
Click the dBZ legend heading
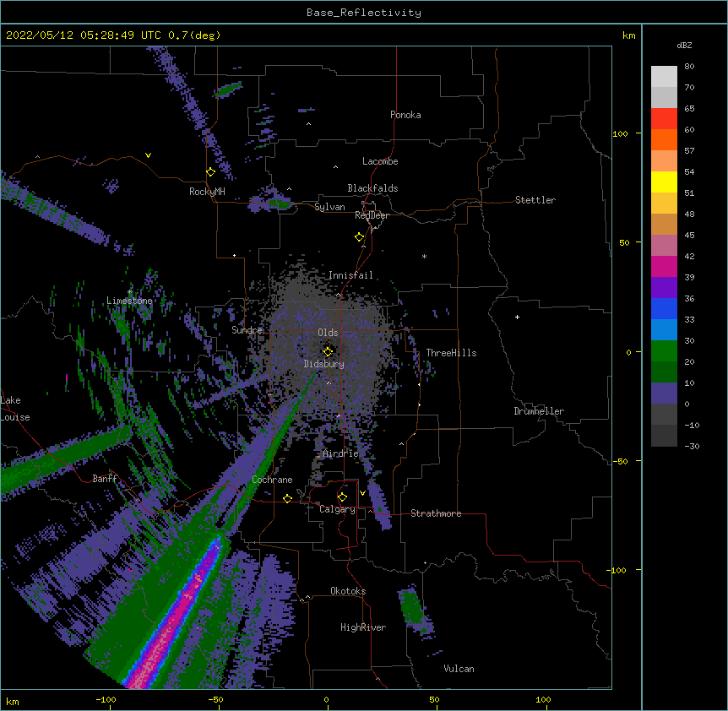pyautogui.click(x=684, y=45)
